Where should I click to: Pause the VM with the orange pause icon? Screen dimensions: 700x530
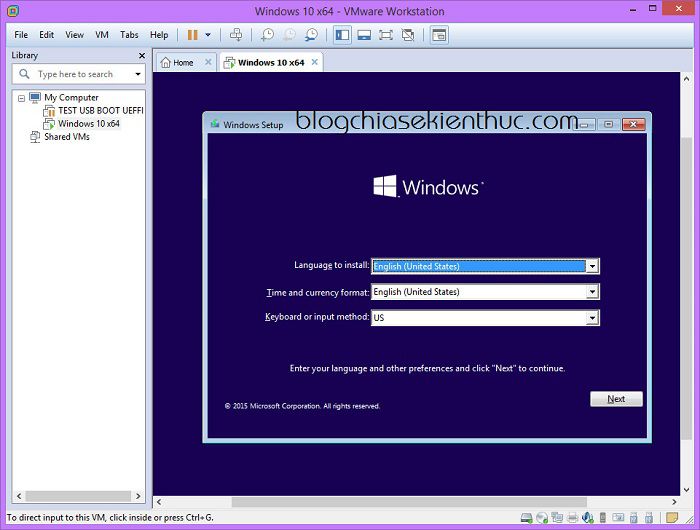coord(192,35)
